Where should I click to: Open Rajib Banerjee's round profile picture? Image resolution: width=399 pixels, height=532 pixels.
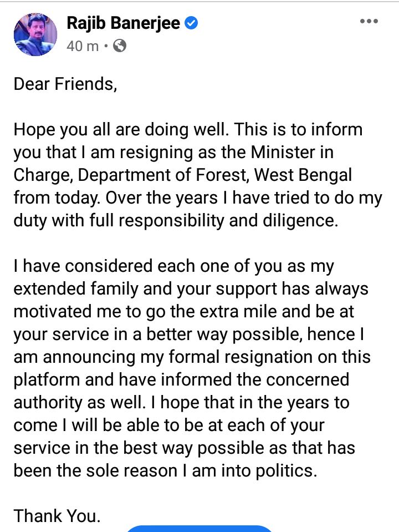point(35,34)
